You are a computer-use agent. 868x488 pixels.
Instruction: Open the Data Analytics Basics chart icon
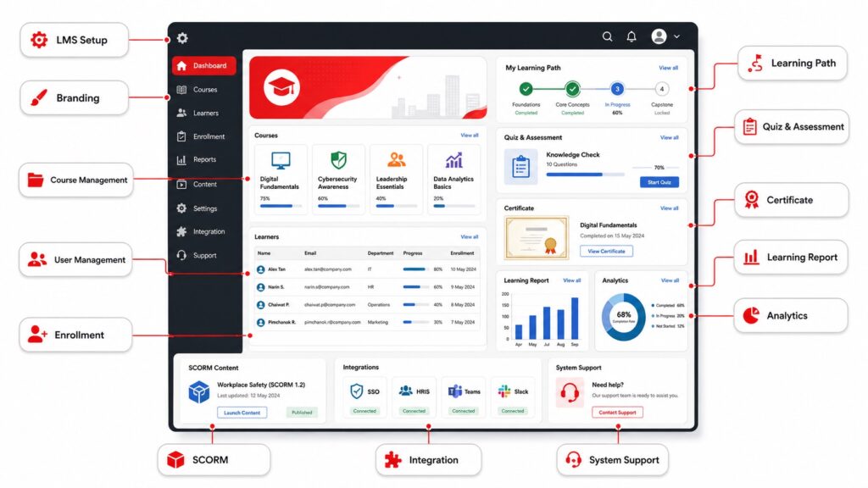tap(454, 160)
